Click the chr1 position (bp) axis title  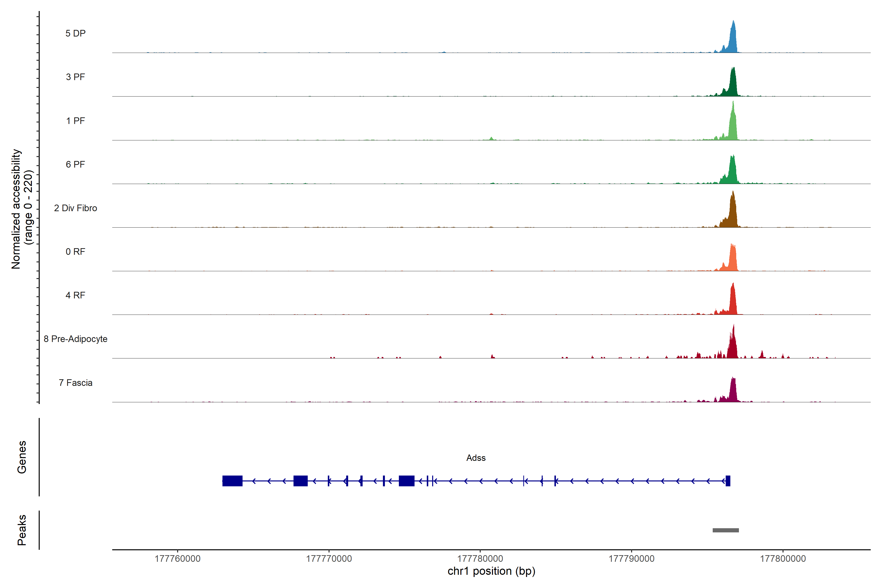tap(491, 571)
